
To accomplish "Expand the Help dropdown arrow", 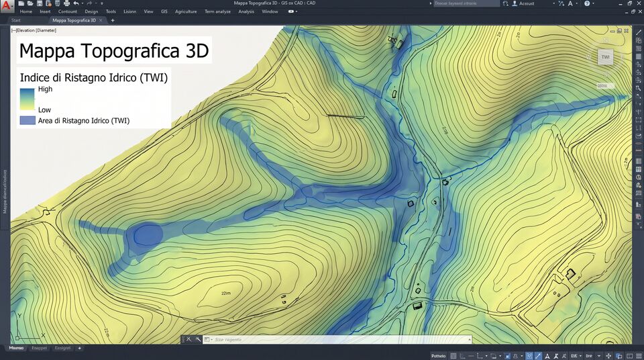I will tap(593, 3).
